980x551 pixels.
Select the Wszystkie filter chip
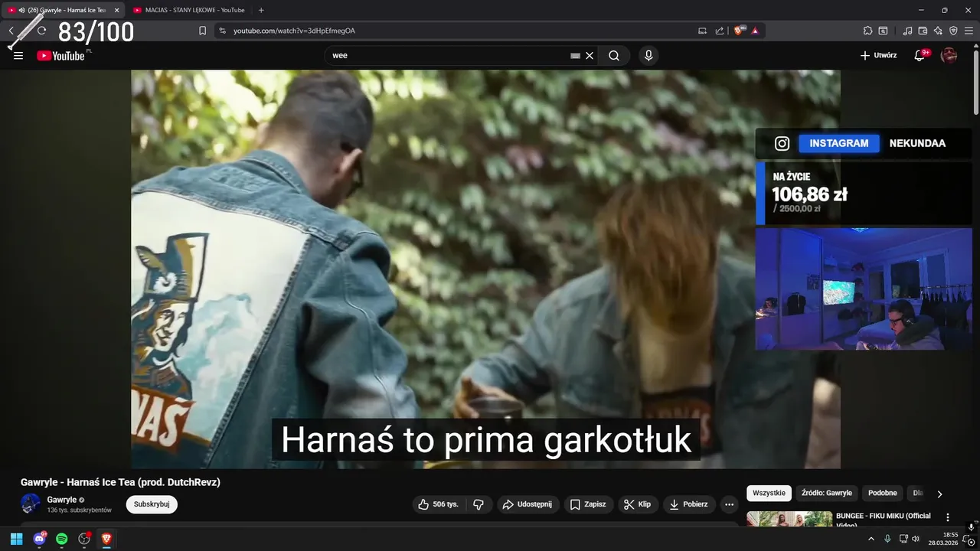(769, 494)
